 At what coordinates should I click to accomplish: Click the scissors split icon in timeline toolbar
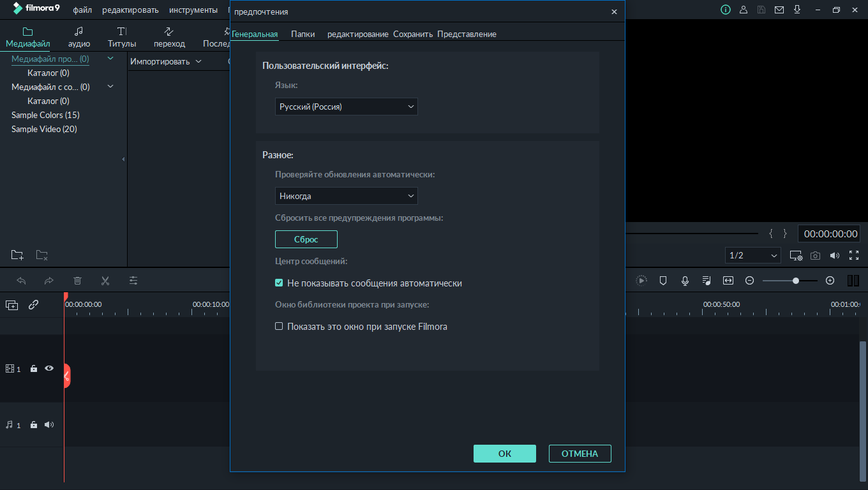pyautogui.click(x=105, y=281)
